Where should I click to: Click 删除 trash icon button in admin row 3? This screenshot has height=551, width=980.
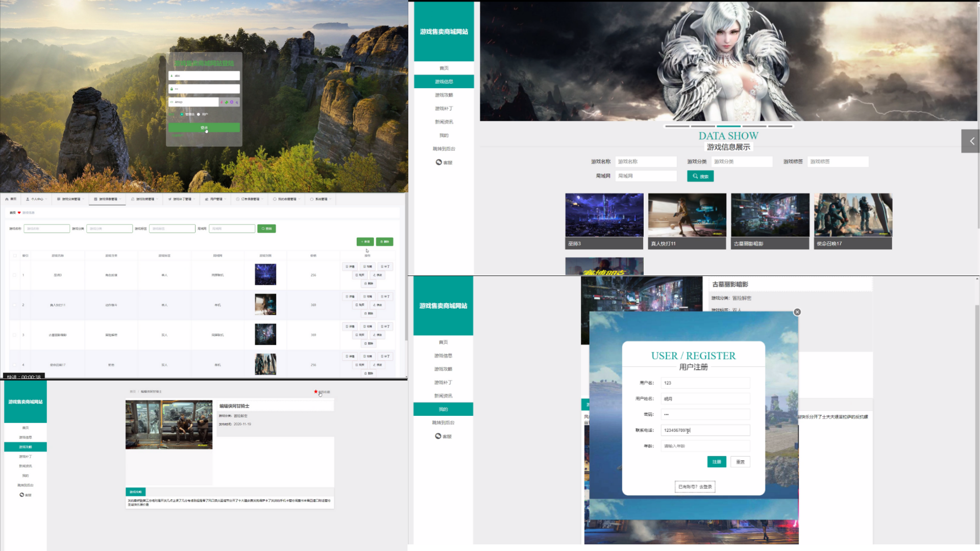click(x=369, y=344)
